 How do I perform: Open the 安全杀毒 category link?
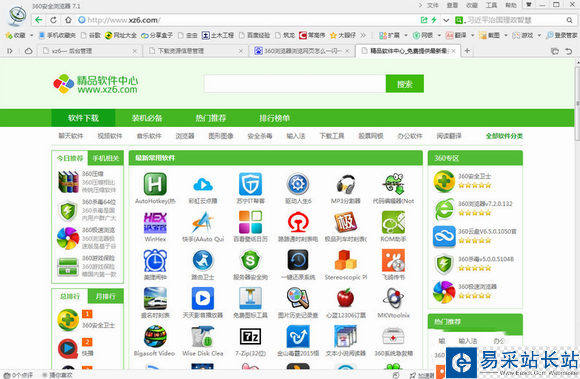pos(260,136)
